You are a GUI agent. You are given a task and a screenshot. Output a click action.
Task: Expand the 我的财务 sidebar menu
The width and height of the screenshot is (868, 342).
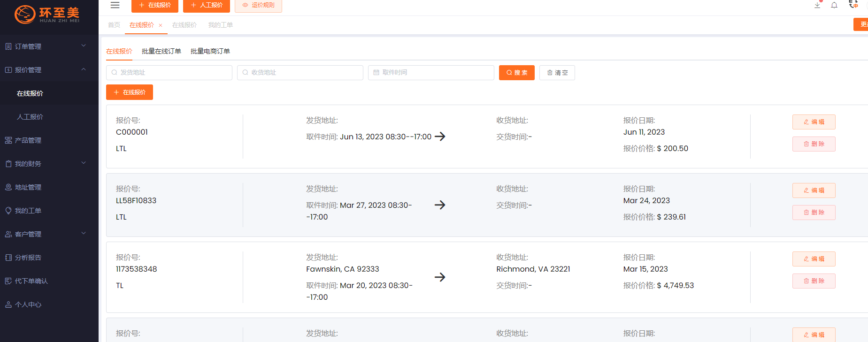(x=47, y=164)
